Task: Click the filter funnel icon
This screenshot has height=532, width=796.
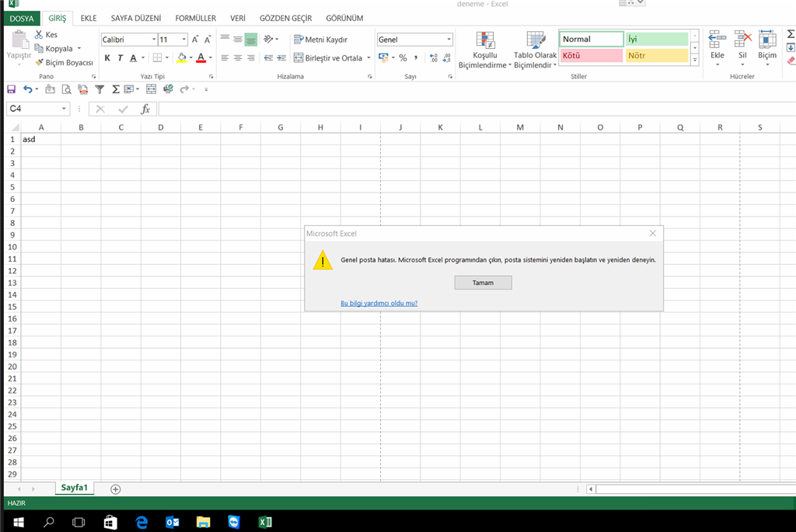Action: click(x=100, y=89)
